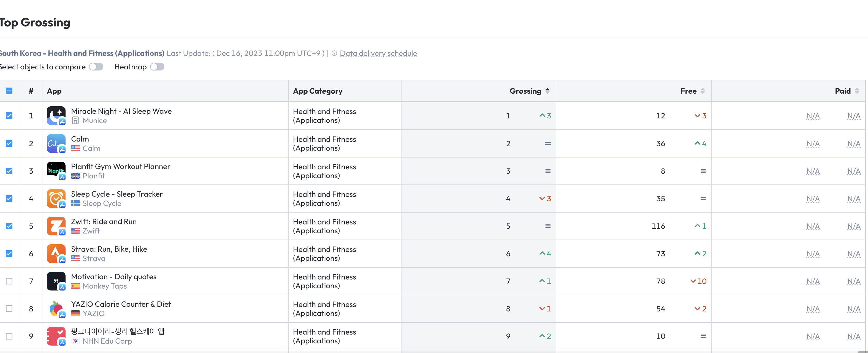
Task: Uncheck the Zwift row checkbox
Action: point(9,226)
